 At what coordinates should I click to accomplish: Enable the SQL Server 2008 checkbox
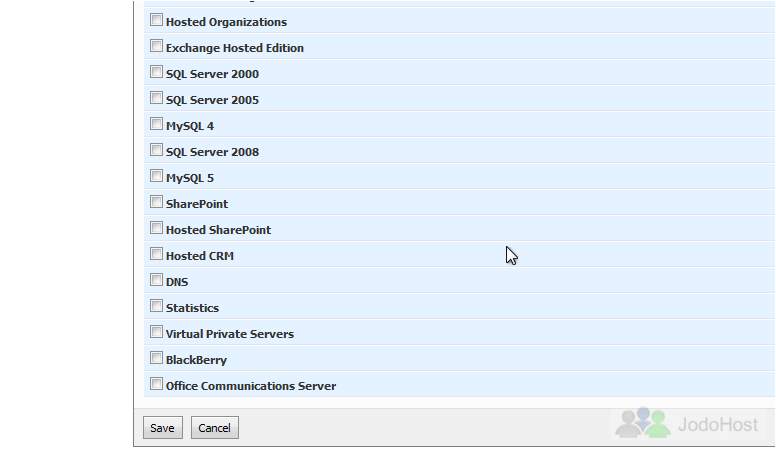pos(156,150)
